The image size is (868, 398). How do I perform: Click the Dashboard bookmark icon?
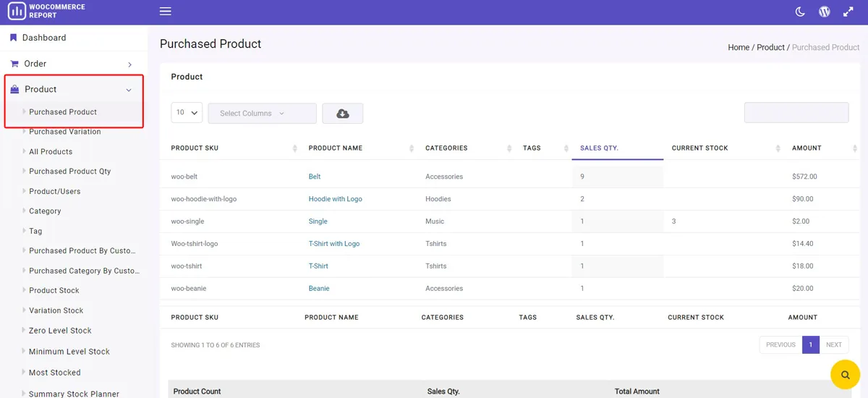13,38
